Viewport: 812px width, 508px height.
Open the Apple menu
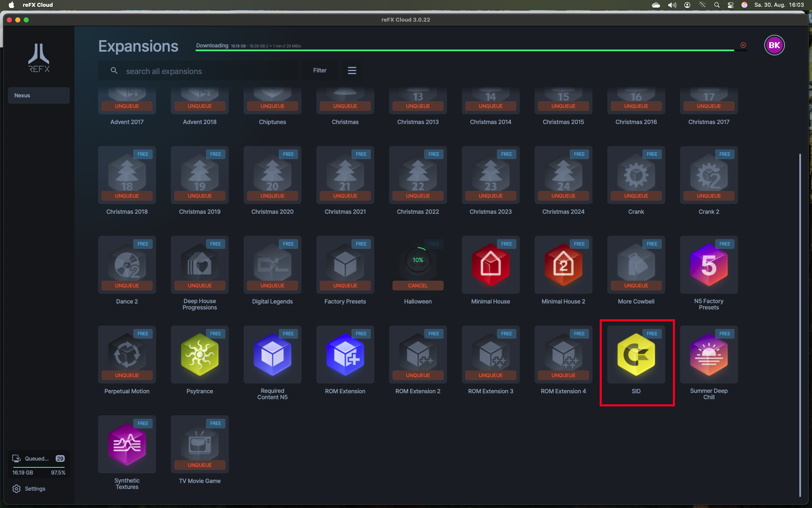tap(11, 5)
